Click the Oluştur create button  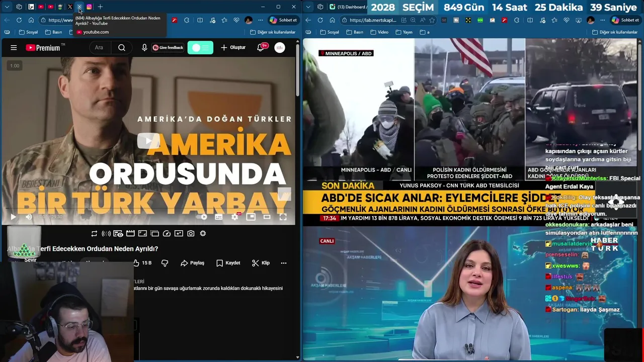click(x=233, y=48)
